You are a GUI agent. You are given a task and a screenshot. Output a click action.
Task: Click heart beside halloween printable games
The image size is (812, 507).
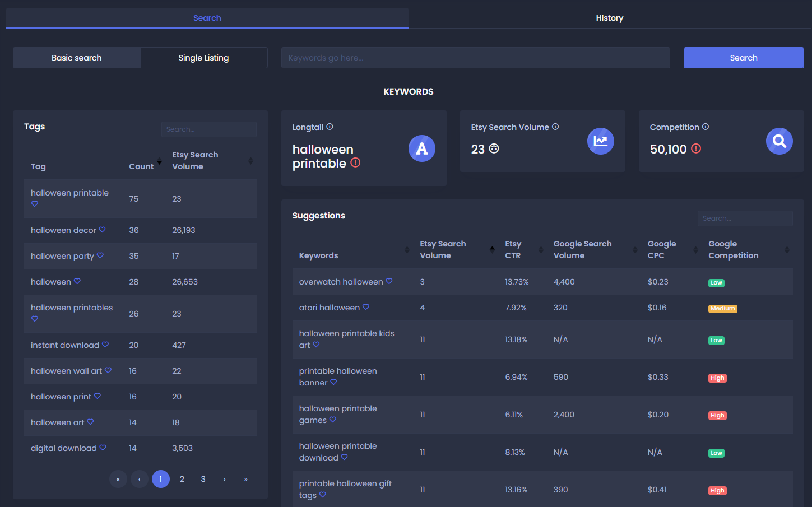pos(333,420)
